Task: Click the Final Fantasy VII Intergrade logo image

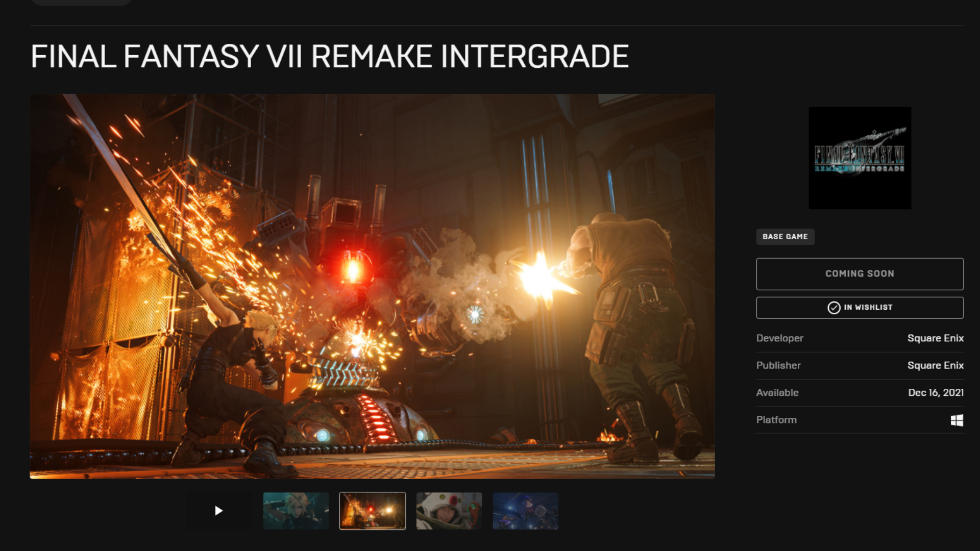Action: pos(860,158)
